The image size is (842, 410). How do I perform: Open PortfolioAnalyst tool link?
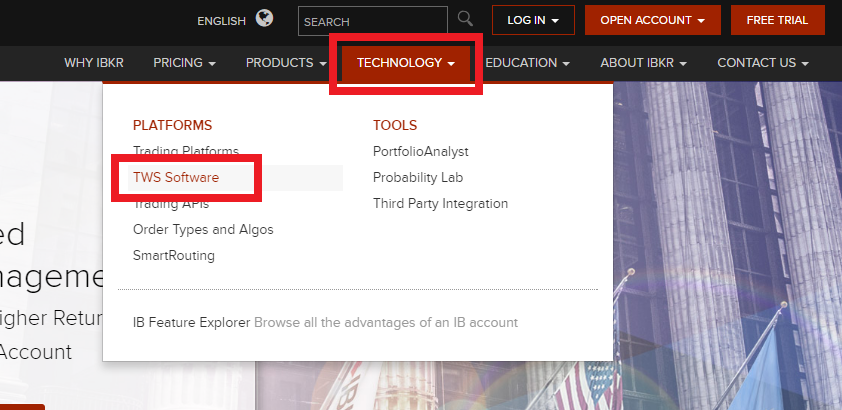pos(420,151)
